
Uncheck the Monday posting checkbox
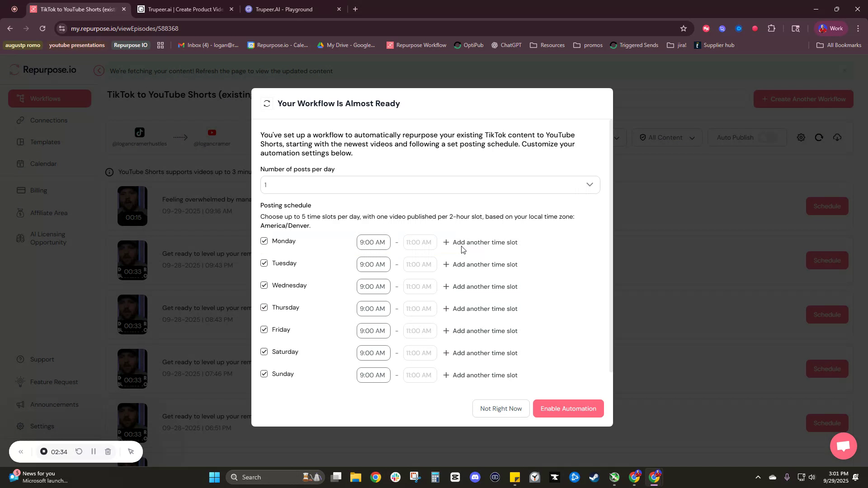264,241
